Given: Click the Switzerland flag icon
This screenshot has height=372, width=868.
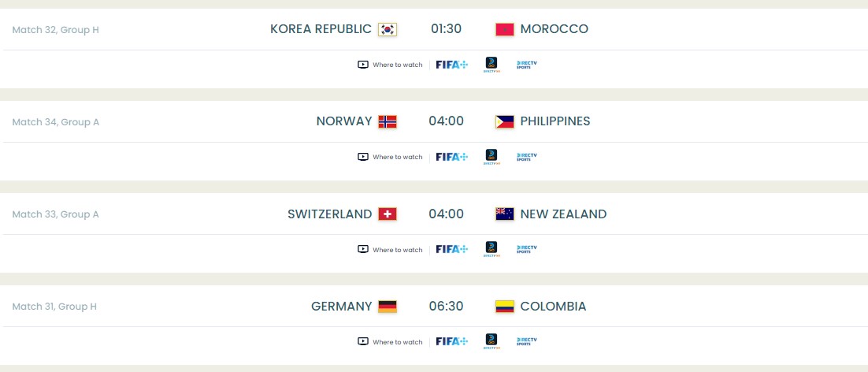Looking at the screenshot, I should click(x=388, y=214).
